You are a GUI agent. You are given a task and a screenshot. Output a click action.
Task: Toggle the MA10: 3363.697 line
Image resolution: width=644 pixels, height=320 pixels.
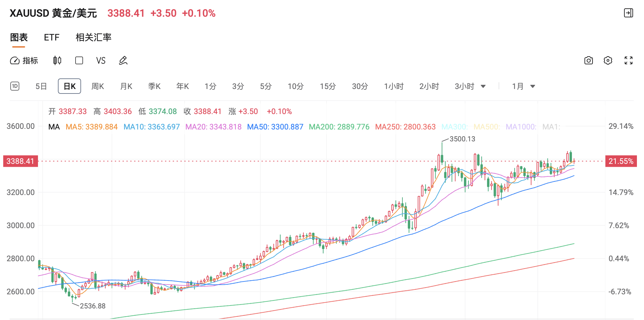click(152, 127)
